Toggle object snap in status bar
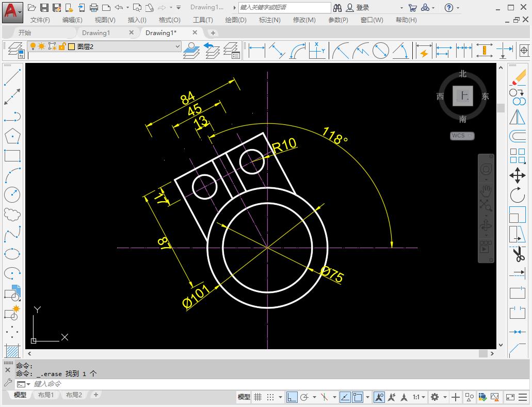Screen dimensions: 532x407 tap(358, 397)
